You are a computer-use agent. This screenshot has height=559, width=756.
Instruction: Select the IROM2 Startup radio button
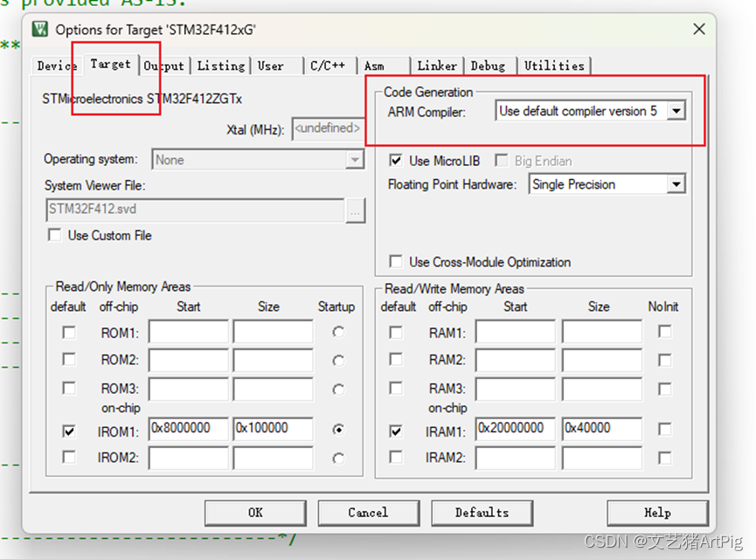pos(338,459)
